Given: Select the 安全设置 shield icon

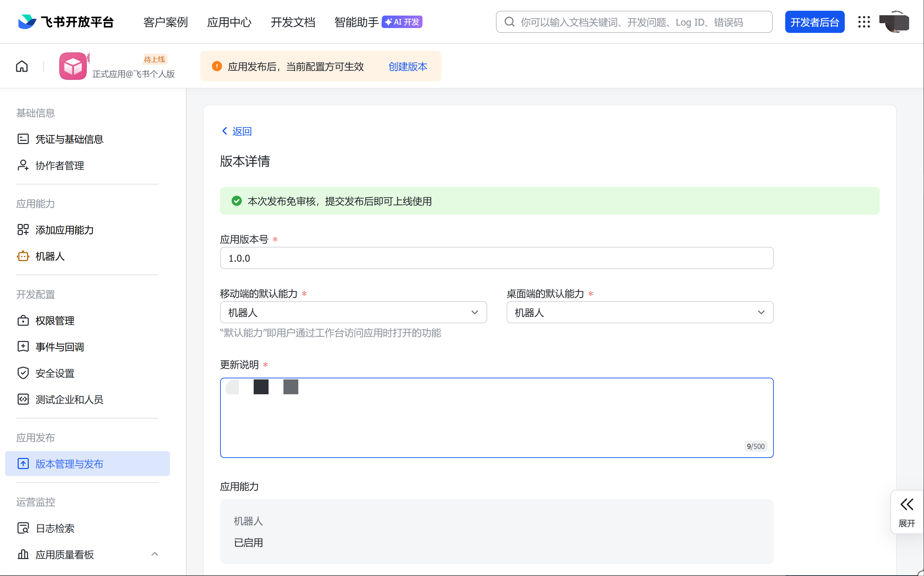Looking at the screenshot, I should click(x=23, y=372).
